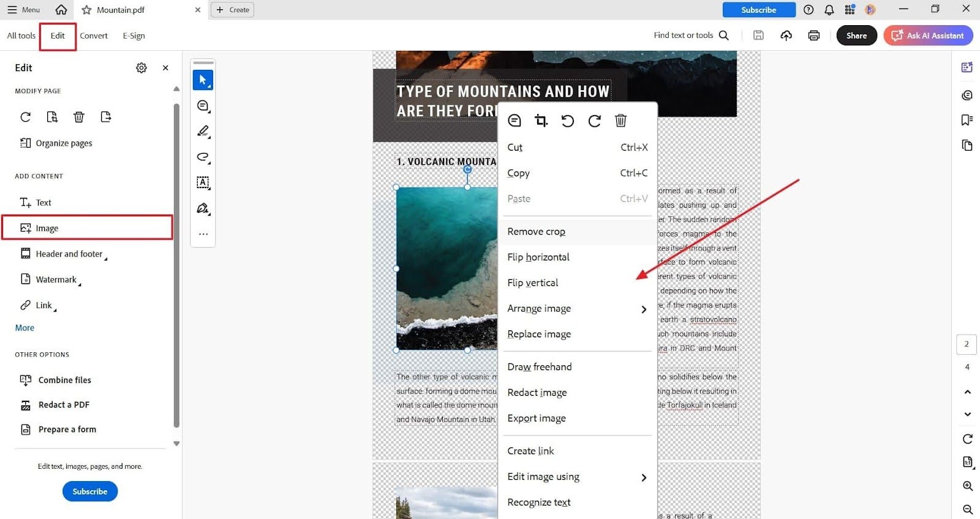Select the sign fountain pen tool
The height and width of the screenshot is (519, 980).
[203, 208]
